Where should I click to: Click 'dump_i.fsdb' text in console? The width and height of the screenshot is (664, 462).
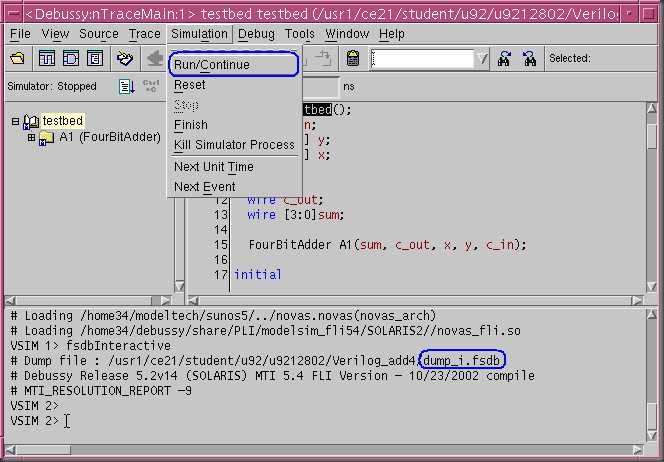[462, 360]
